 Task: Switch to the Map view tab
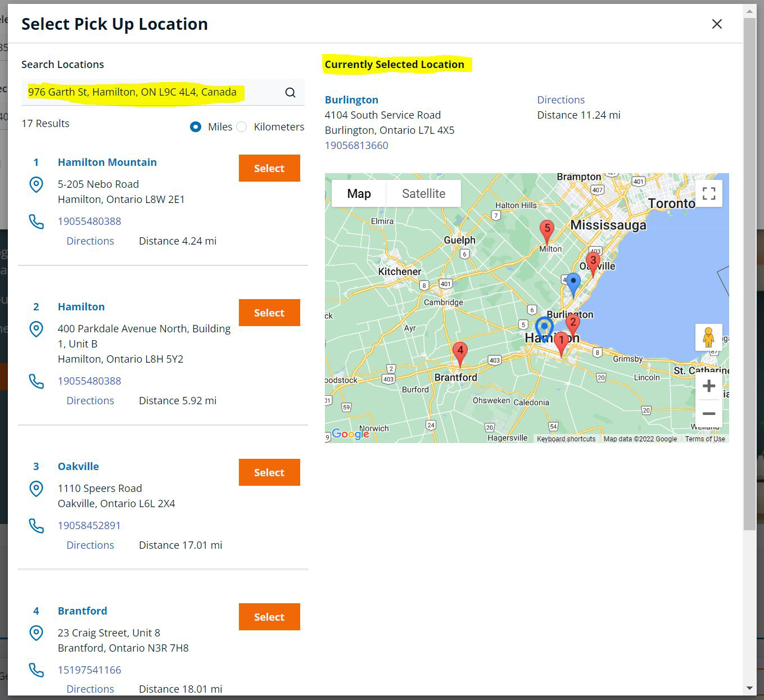click(359, 193)
